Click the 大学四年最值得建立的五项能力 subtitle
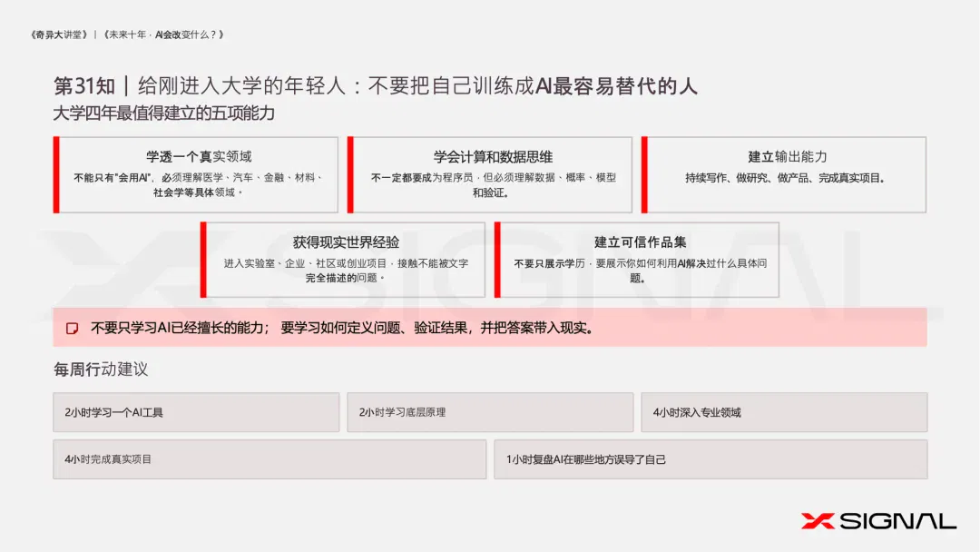Image resolution: width=980 pixels, height=552 pixels. 163,113
